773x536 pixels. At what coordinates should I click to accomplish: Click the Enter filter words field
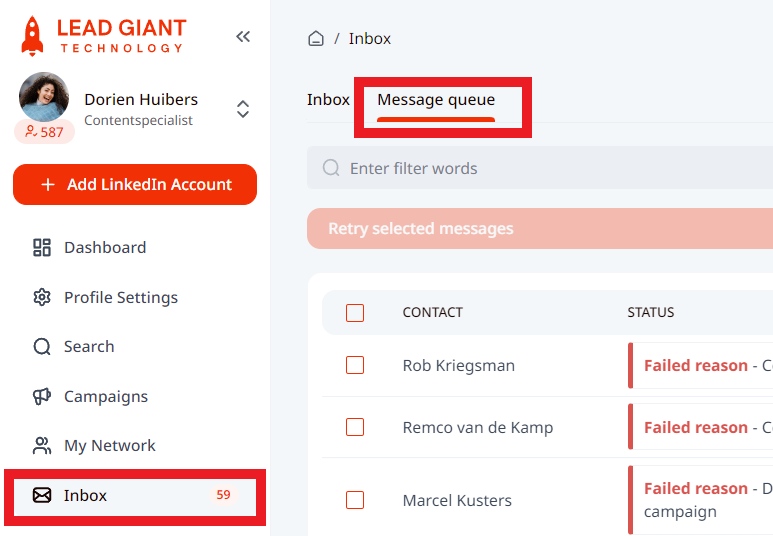click(550, 168)
